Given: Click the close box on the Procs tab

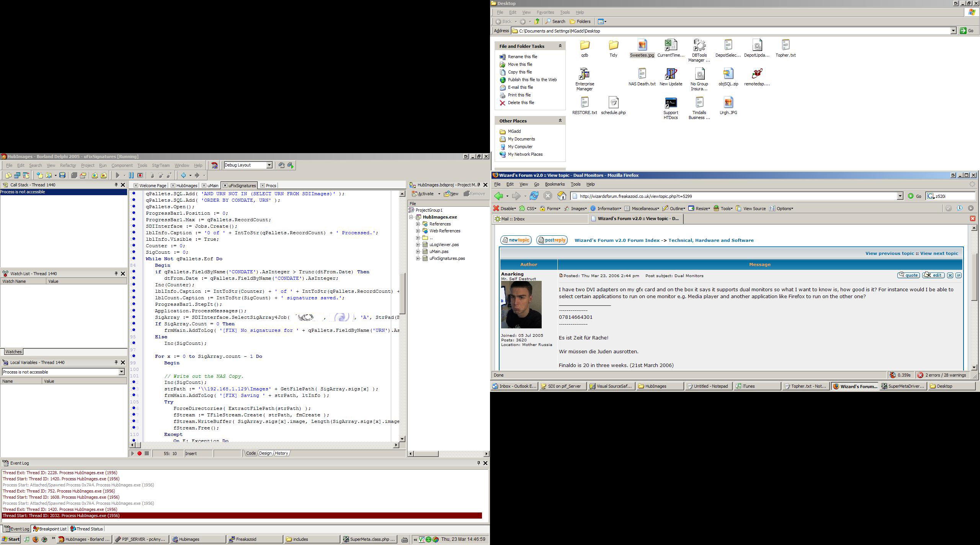Looking at the screenshot, I should [x=263, y=186].
